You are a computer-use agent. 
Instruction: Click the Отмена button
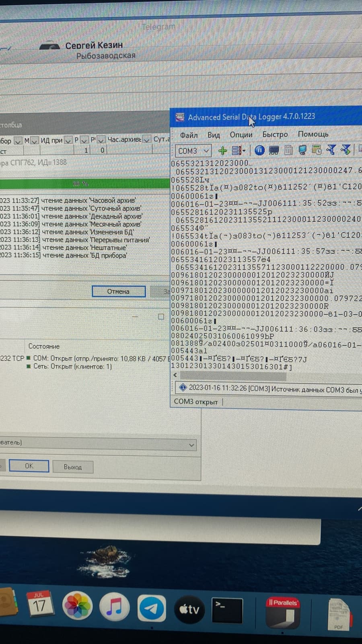pyautogui.click(x=119, y=291)
